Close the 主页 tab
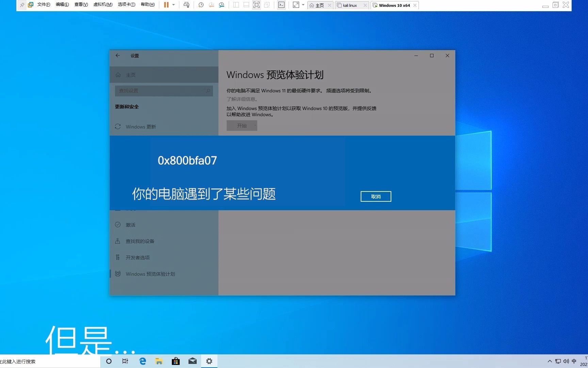Image resolution: width=588 pixels, height=368 pixels. pos(329,5)
